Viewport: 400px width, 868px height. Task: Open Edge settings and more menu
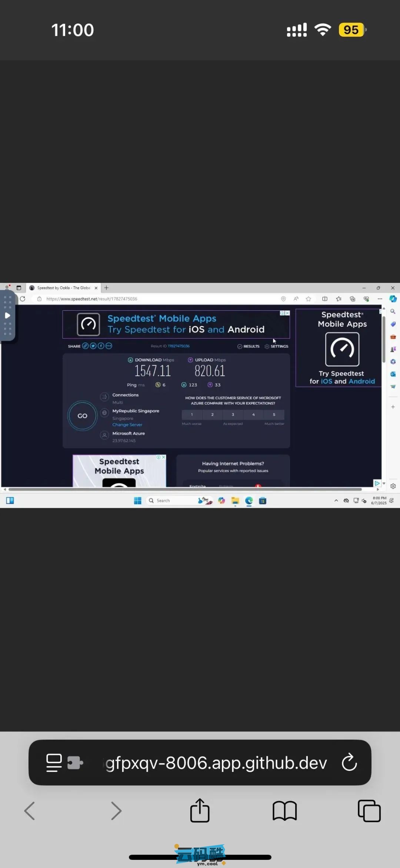click(x=380, y=299)
